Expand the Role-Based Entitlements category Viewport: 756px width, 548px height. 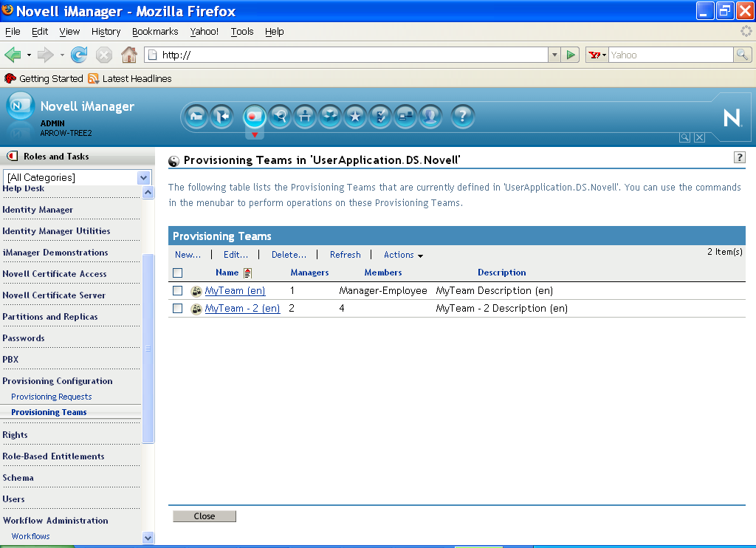(x=53, y=456)
